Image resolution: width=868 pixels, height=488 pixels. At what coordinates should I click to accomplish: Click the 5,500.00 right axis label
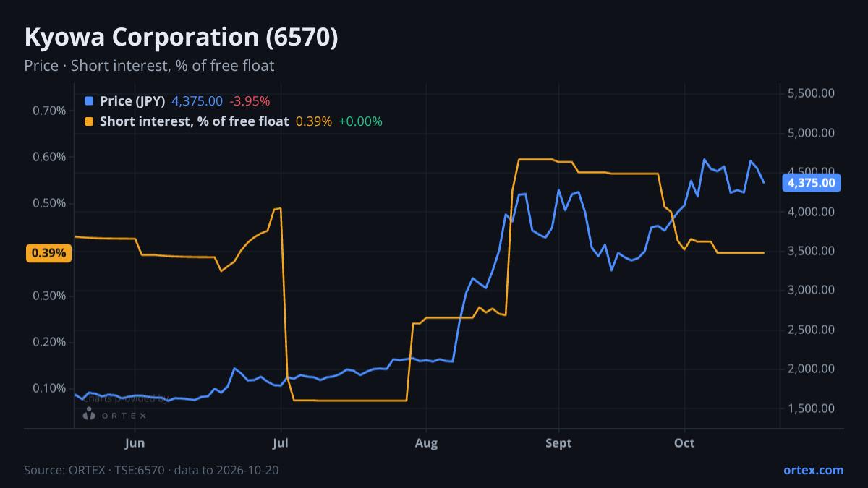tap(811, 93)
